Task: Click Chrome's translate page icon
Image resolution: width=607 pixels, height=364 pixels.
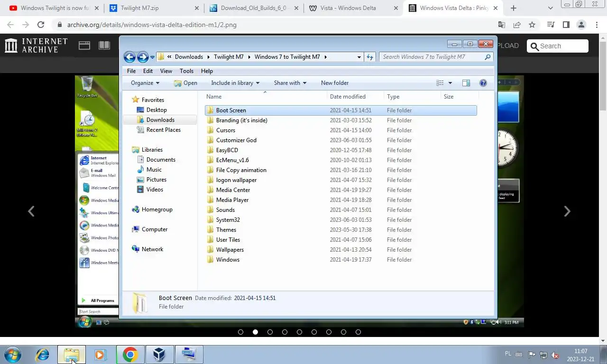Action: pos(502,25)
